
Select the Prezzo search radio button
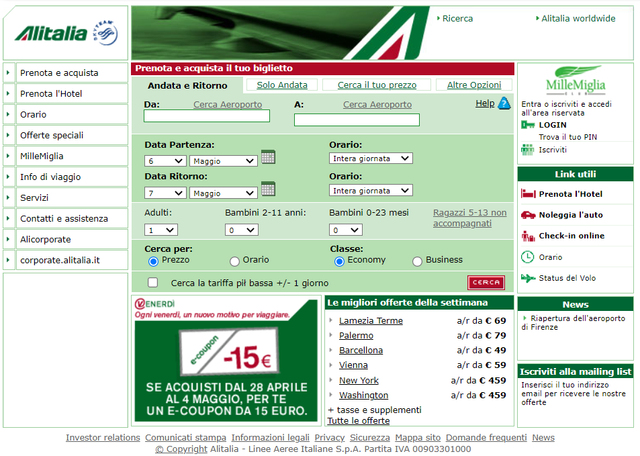[153, 261]
